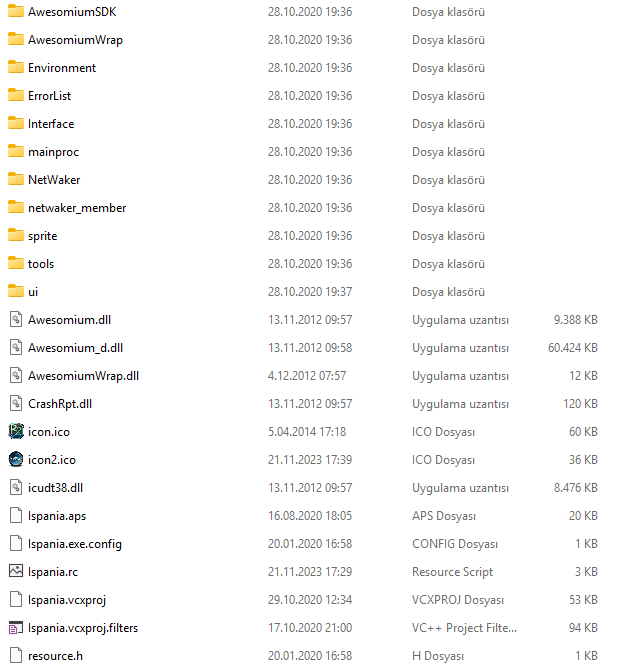Click the CONFIG Dosyası type label
This screenshot has height=663, width=619.
click(x=455, y=544)
